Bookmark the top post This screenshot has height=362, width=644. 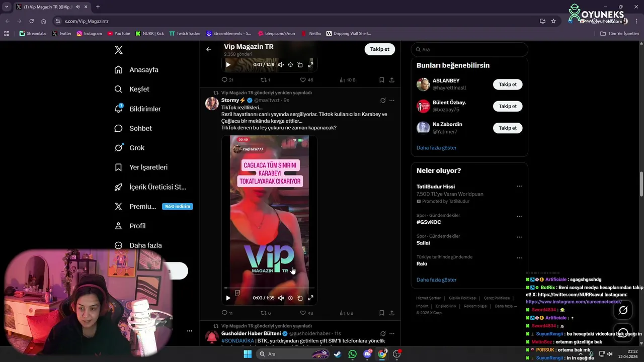(x=382, y=80)
